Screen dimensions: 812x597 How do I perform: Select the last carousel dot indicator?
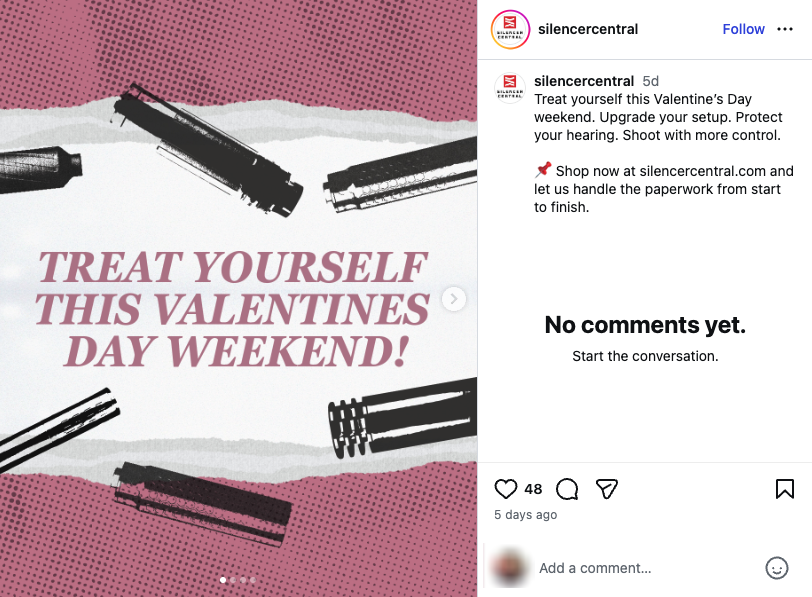coord(253,580)
